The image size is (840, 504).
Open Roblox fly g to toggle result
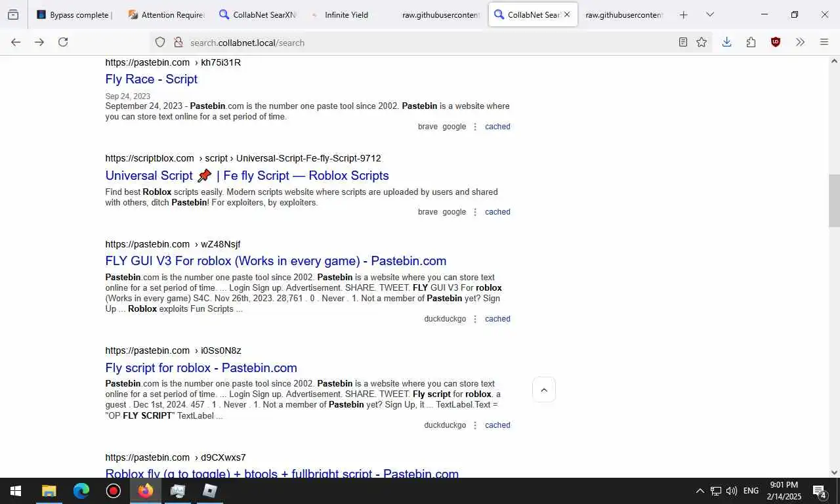coord(282,473)
